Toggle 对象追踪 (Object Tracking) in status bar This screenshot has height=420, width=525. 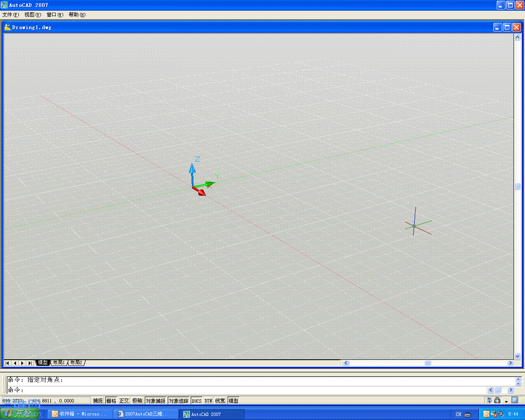coord(178,401)
